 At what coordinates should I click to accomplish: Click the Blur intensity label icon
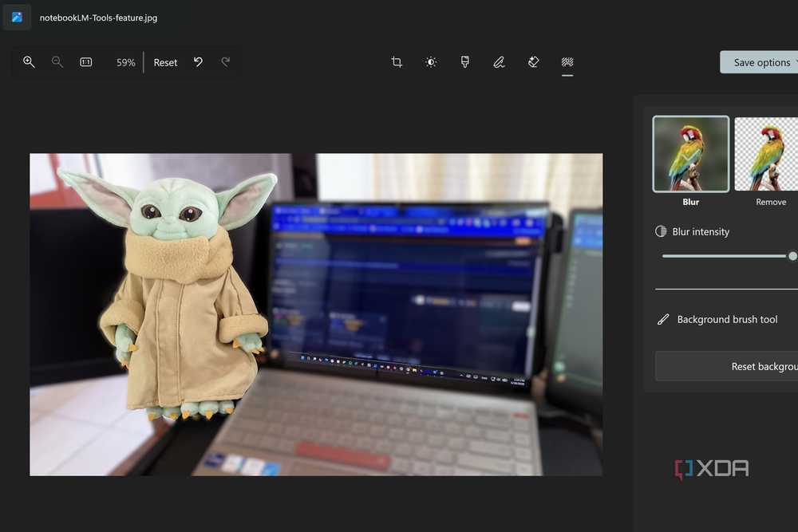(661, 231)
